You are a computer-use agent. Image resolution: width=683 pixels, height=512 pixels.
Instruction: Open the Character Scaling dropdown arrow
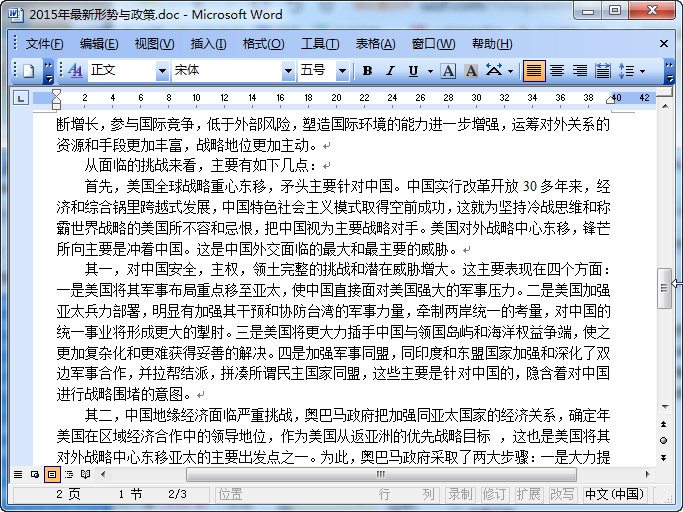pyautogui.click(x=511, y=71)
